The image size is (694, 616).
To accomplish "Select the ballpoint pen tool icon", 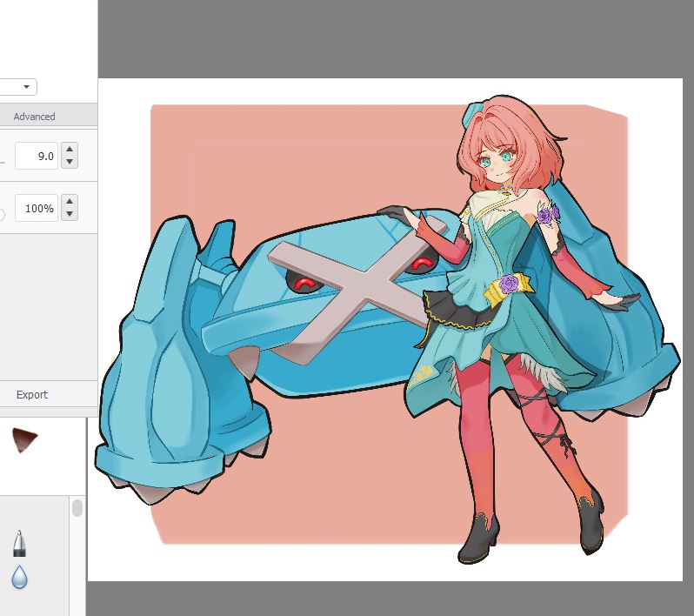I will tap(19, 544).
